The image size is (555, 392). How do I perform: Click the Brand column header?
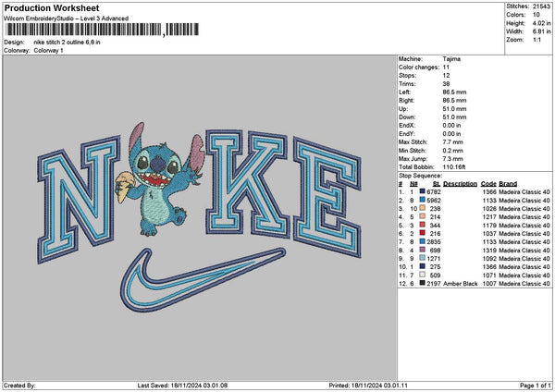pyautogui.click(x=508, y=184)
